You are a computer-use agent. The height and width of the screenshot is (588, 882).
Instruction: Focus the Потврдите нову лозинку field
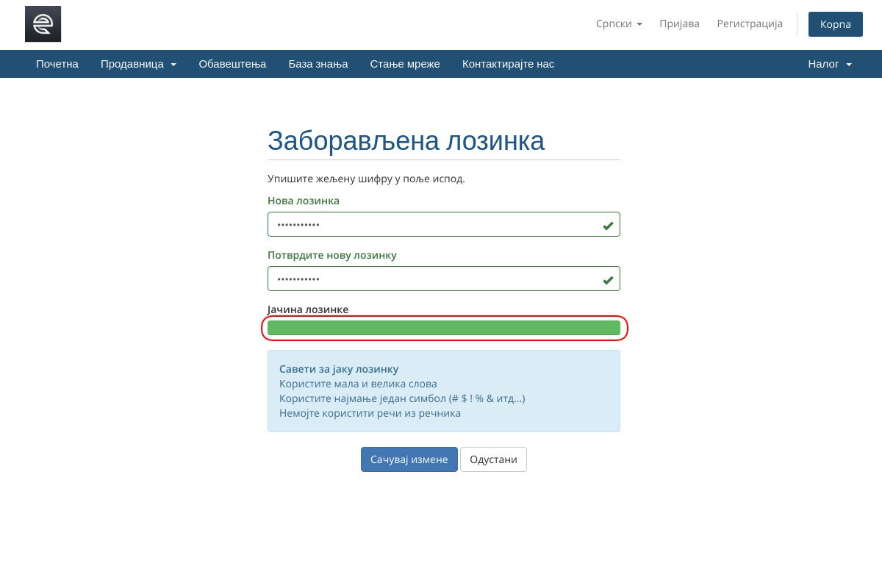coord(444,279)
